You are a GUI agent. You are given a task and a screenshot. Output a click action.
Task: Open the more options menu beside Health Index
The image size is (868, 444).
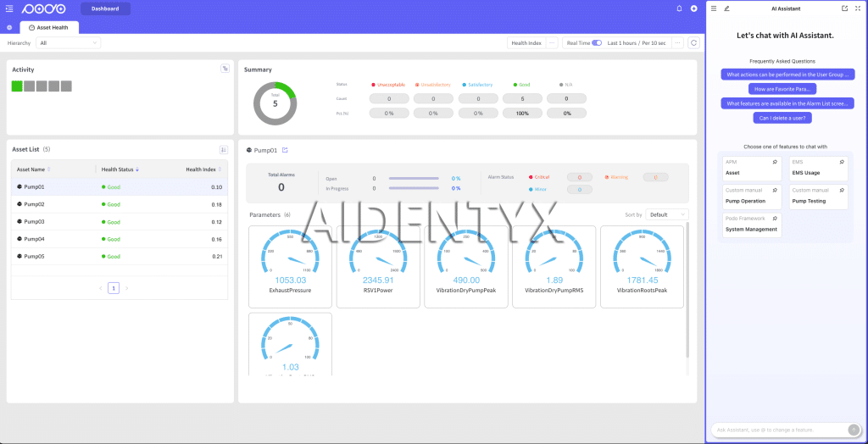[552, 42]
